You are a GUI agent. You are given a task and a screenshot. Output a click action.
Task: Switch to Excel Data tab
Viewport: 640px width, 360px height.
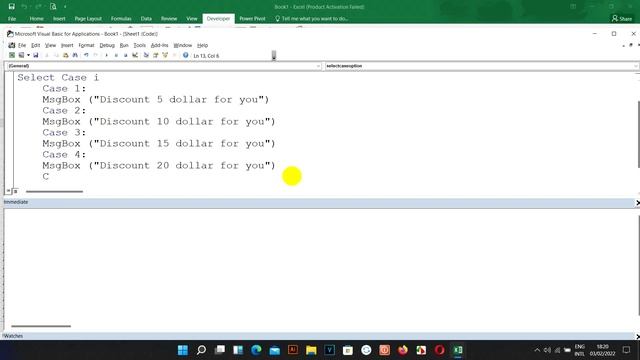coord(146,19)
